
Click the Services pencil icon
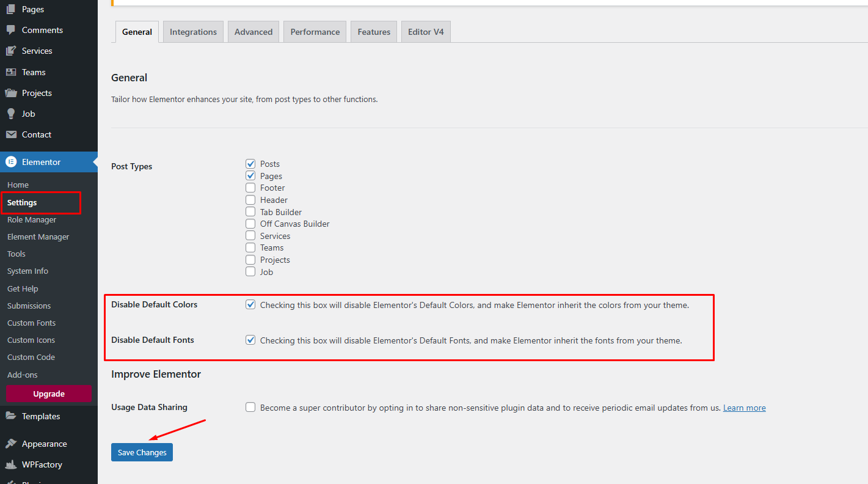tap(11, 51)
